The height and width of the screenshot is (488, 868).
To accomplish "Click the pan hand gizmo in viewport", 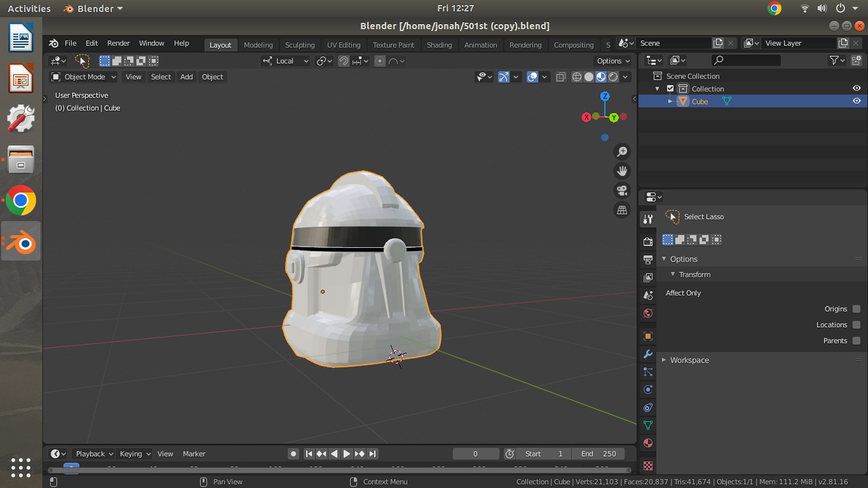I will pos(622,171).
